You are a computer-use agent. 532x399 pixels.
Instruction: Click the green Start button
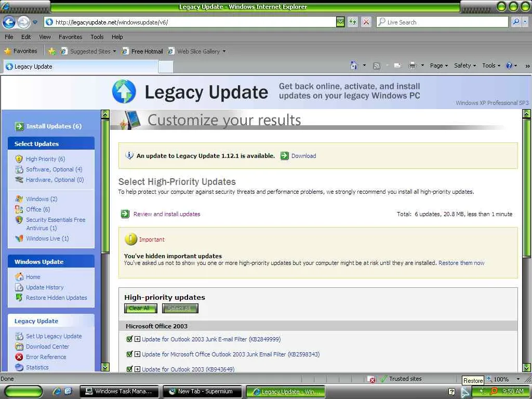[x=24, y=392]
